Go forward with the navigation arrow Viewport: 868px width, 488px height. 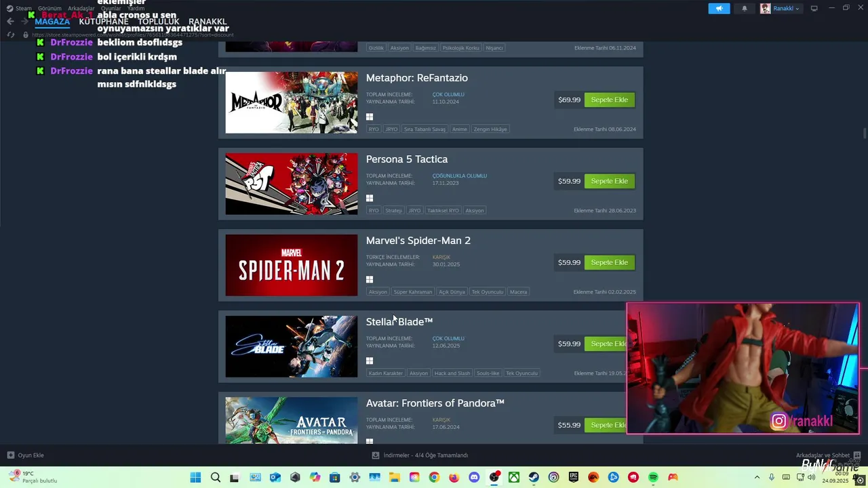pos(24,22)
